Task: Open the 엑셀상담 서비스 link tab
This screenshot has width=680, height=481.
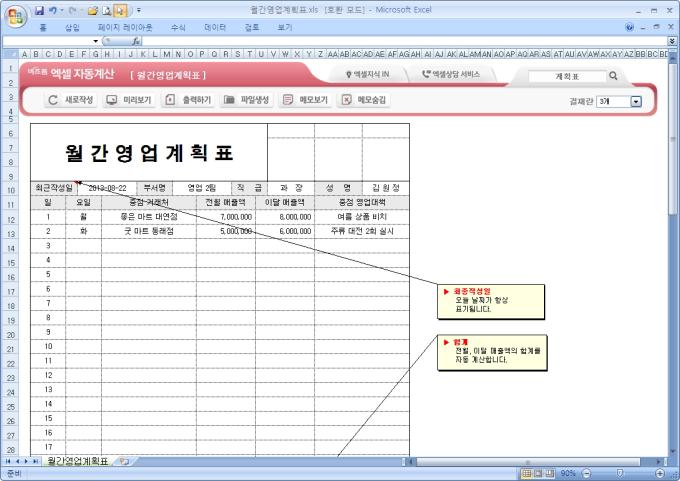Action: (x=451, y=75)
